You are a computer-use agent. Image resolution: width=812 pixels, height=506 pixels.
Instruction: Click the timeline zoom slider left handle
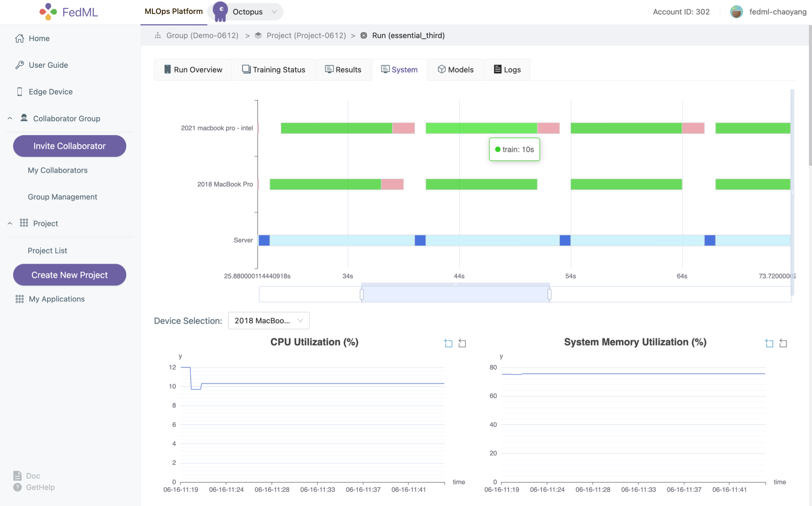(x=362, y=294)
